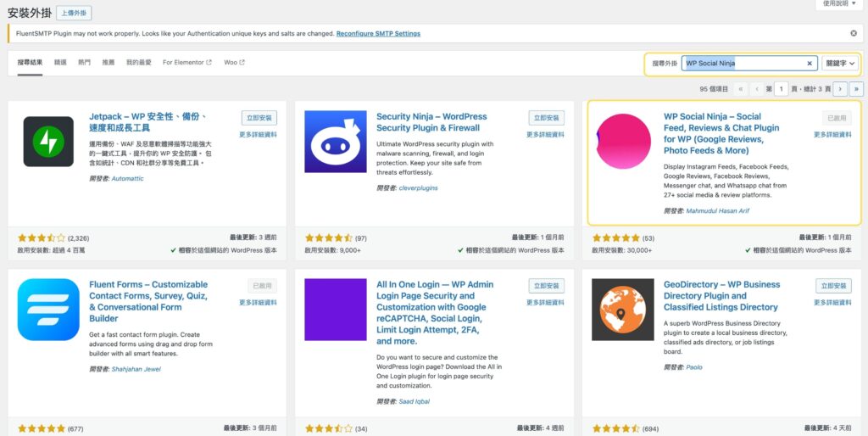Open the Fluent Forms plugin icon
The image size is (868, 436).
click(x=48, y=309)
